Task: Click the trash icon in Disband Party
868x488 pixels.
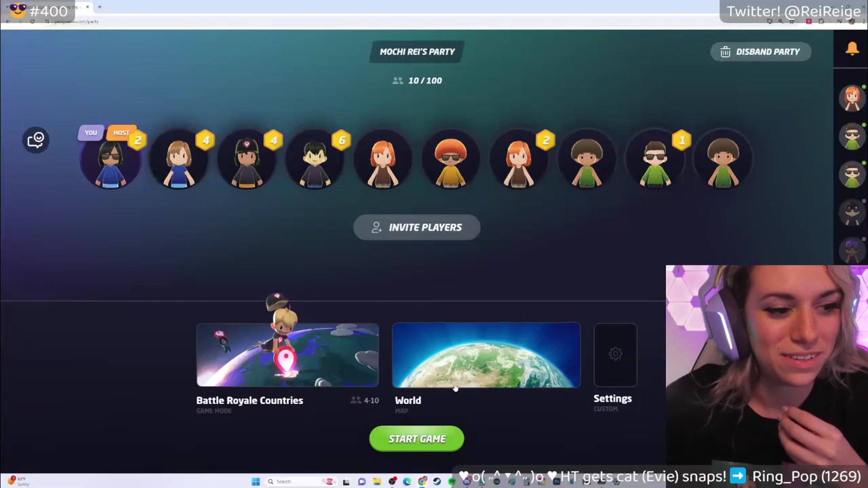Action: point(725,52)
